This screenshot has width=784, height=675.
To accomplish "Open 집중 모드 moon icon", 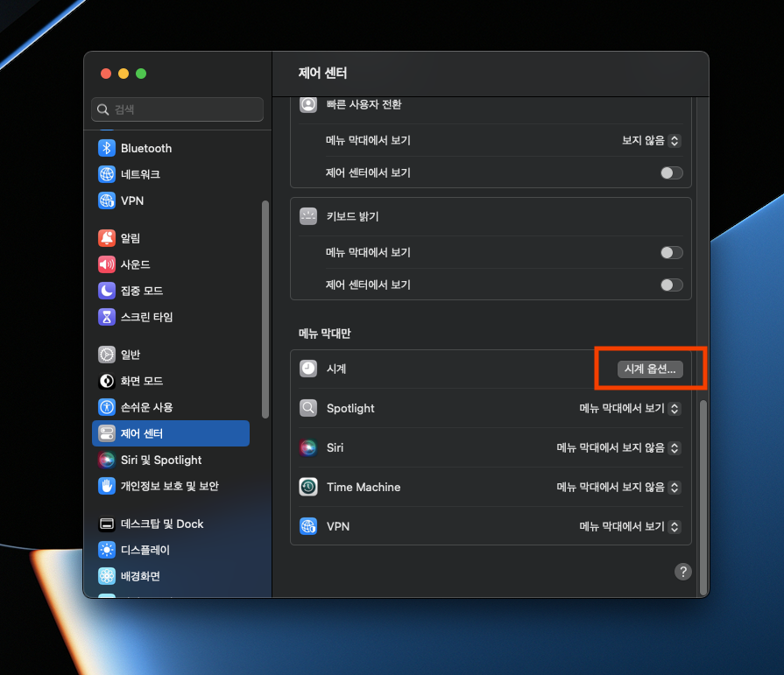I will point(107,291).
